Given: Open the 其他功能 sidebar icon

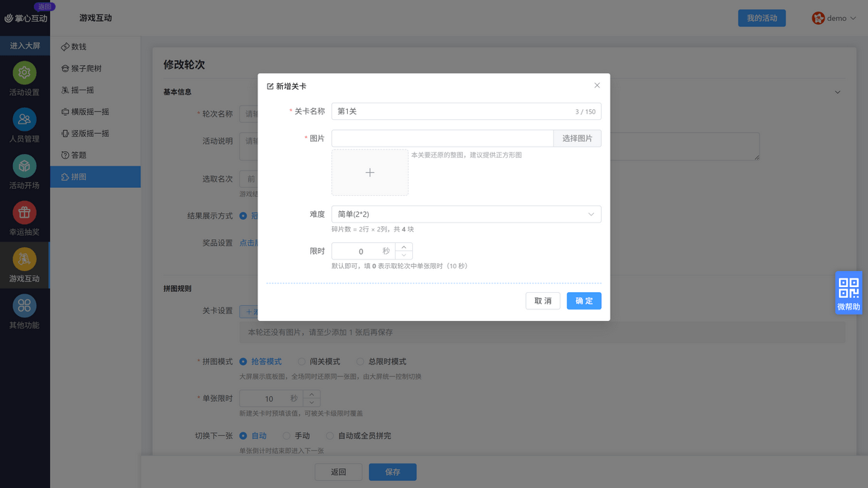Looking at the screenshot, I should point(25,307).
